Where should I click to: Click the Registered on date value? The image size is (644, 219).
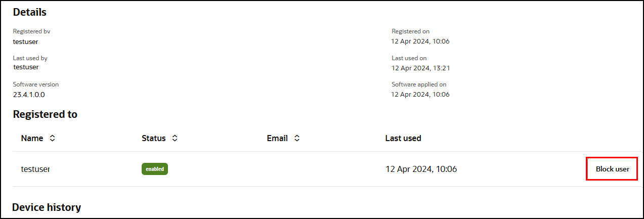click(x=420, y=41)
